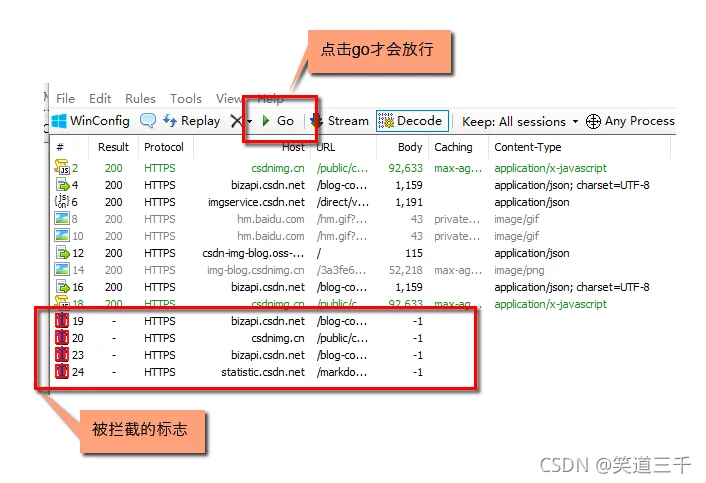Toggle the Stream mode button
The height and width of the screenshot is (483, 706).
click(x=340, y=121)
